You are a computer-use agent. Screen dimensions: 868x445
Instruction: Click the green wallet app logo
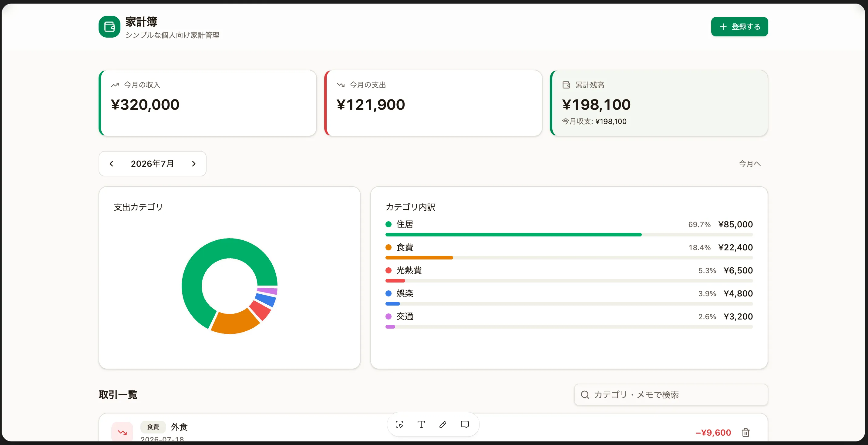pos(109,27)
